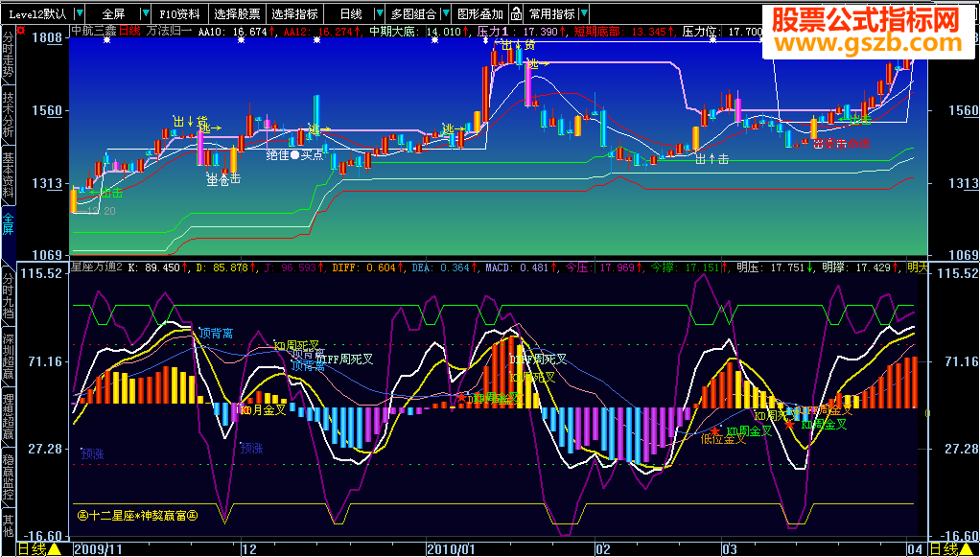
Task: Click the red 日线 label beside 中航三鑫
Action: click(x=130, y=31)
